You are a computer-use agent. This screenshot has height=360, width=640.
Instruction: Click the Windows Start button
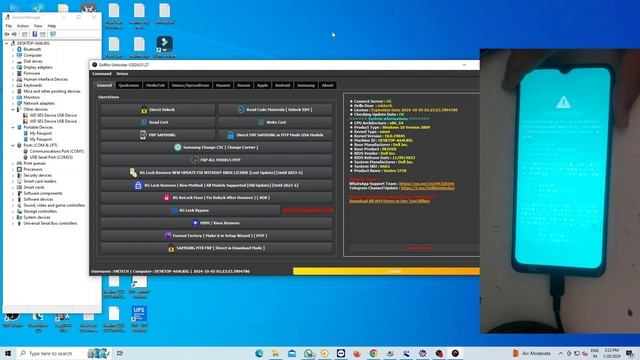[x=7, y=353]
